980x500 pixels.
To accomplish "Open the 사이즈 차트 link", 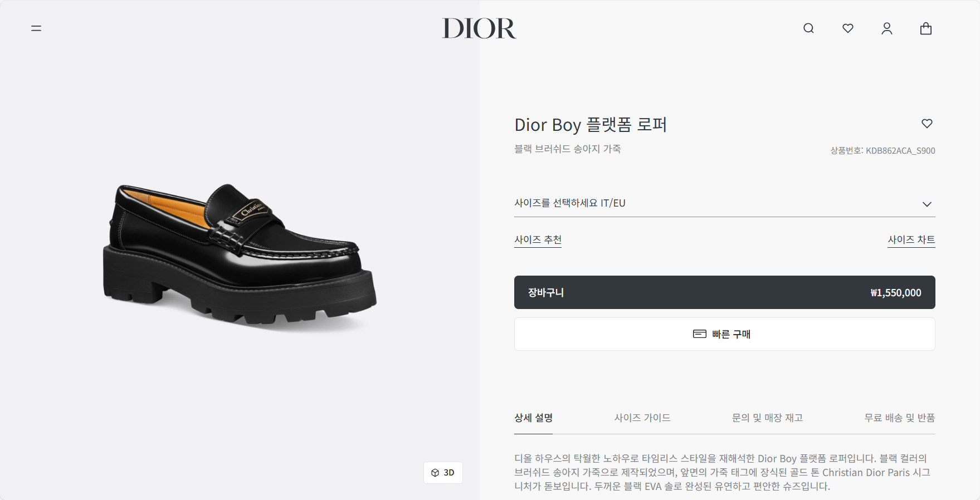I will point(911,240).
